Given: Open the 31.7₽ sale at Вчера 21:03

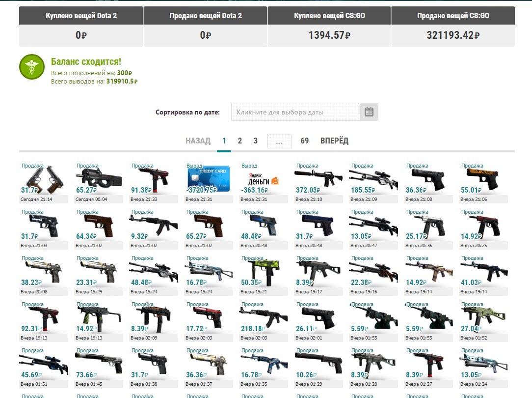Looking at the screenshot, I should 44,229.
